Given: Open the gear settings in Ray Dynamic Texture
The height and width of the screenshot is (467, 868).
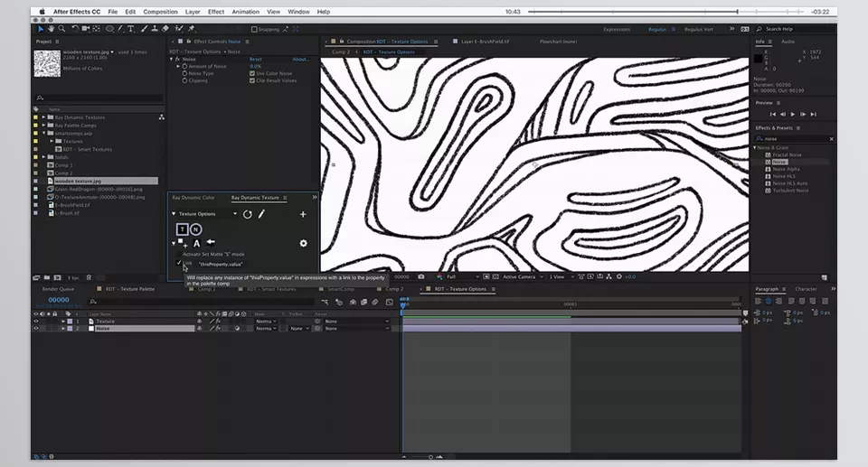Looking at the screenshot, I should tap(304, 243).
